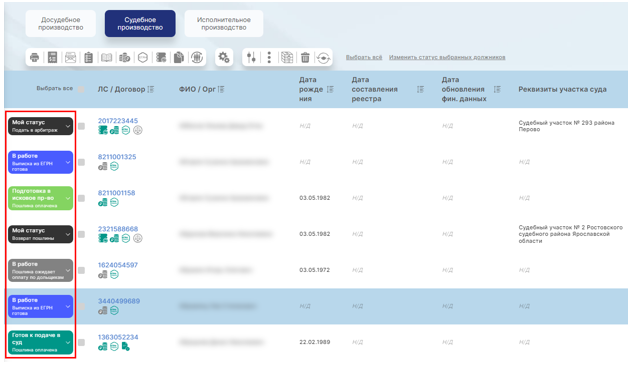Open the filter sliders icon
This screenshot has width=632, height=368.
coord(252,58)
